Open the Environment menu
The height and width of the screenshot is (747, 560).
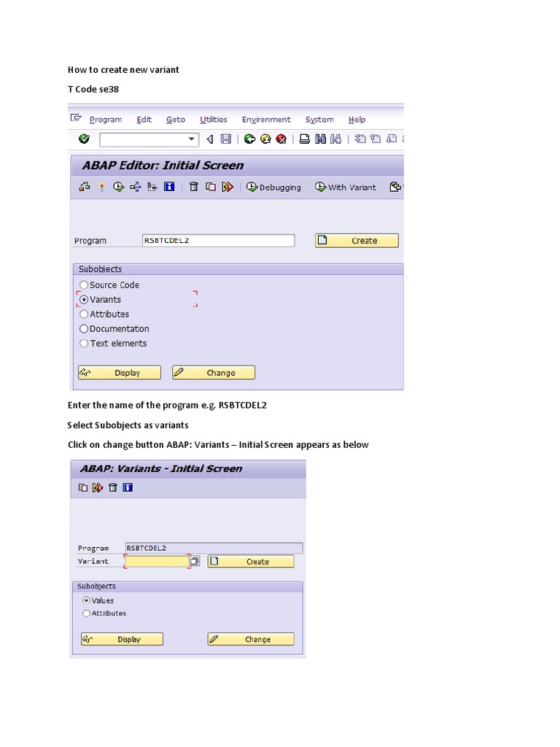(x=266, y=120)
